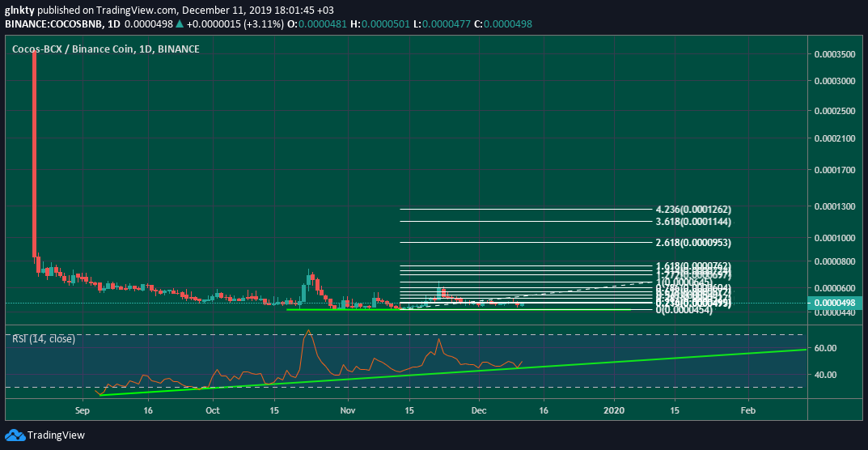
Task: Click the 4.236 Fibonacci extension white line
Action: [x=525, y=210]
